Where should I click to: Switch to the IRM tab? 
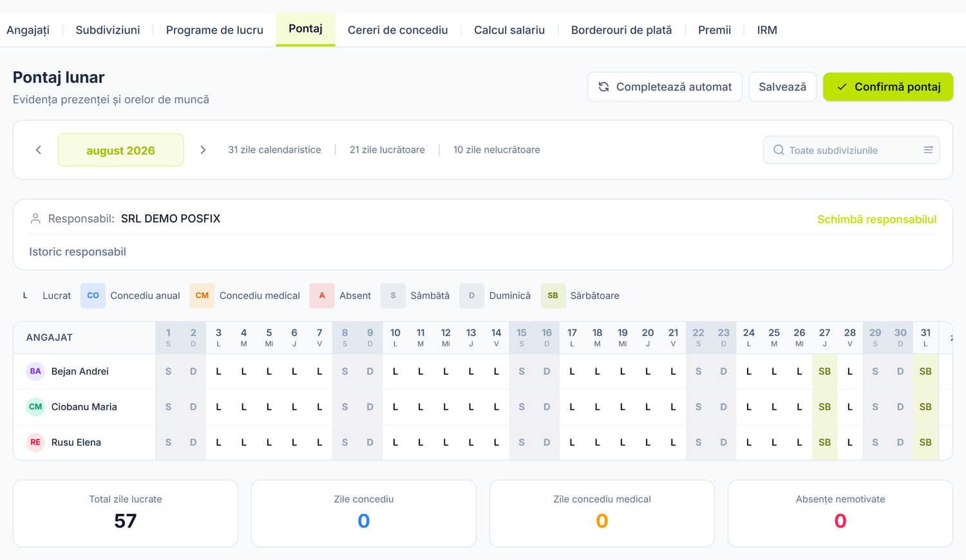tap(767, 30)
